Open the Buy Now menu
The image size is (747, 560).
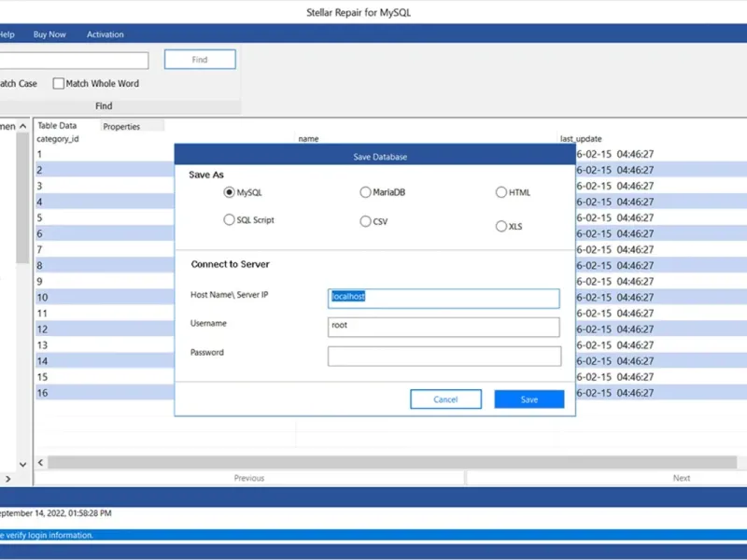click(x=49, y=35)
